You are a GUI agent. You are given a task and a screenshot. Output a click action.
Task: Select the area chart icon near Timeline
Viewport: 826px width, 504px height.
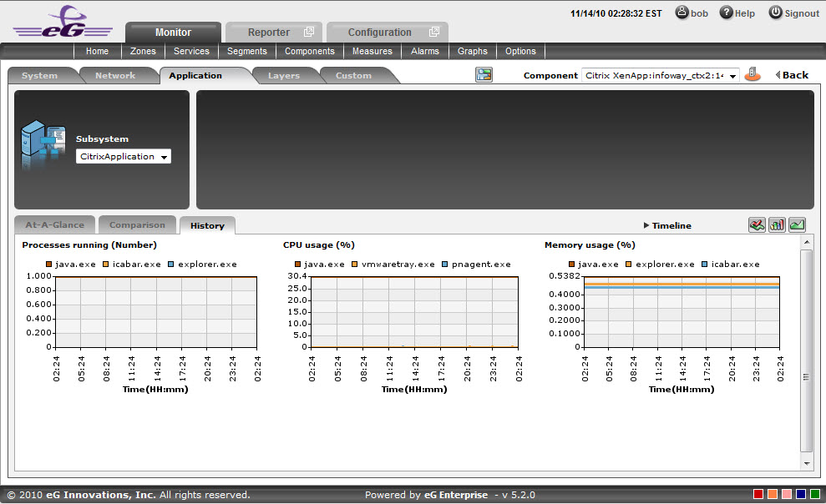(797, 225)
